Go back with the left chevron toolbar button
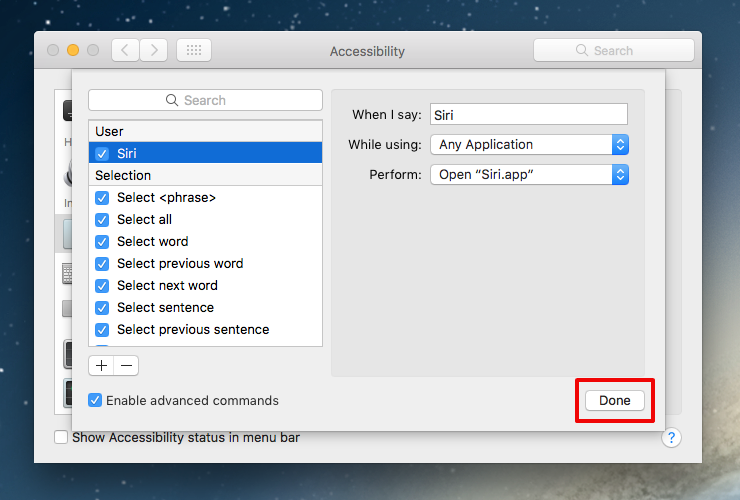 pos(125,50)
